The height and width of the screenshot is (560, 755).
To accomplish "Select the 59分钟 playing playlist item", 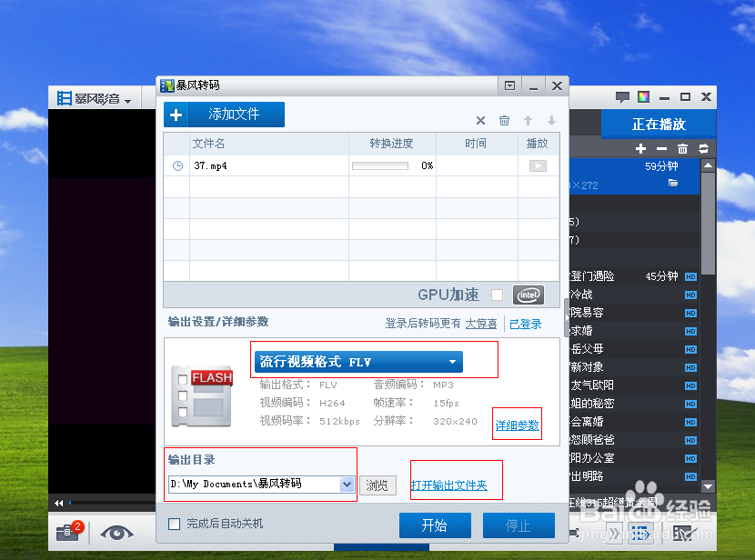I will click(635, 175).
